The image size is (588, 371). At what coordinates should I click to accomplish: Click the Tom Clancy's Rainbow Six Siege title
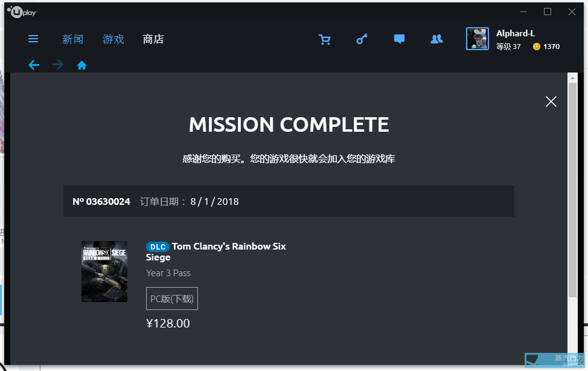pyautogui.click(x=216, y=251)
